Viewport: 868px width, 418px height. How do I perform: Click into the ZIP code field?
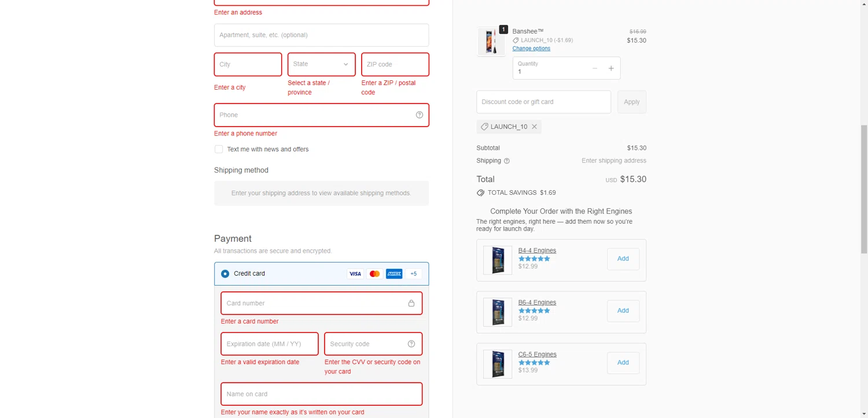[x=395, y=64]
